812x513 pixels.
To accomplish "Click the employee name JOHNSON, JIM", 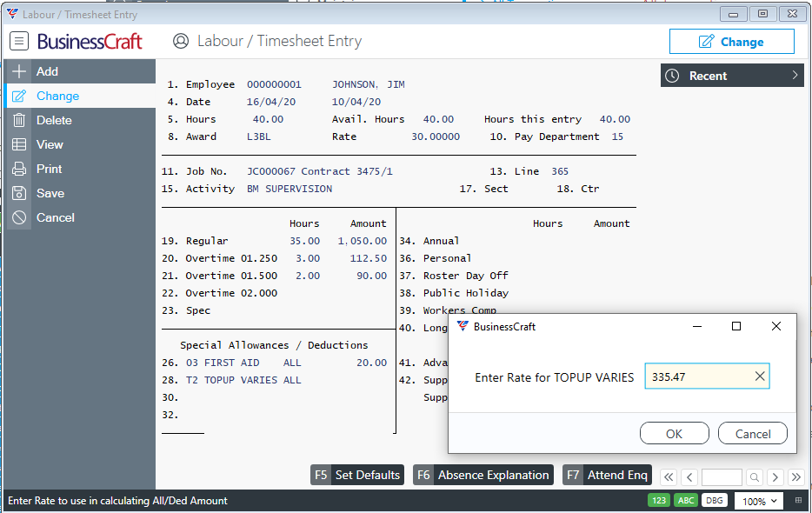I will (369, 84).
